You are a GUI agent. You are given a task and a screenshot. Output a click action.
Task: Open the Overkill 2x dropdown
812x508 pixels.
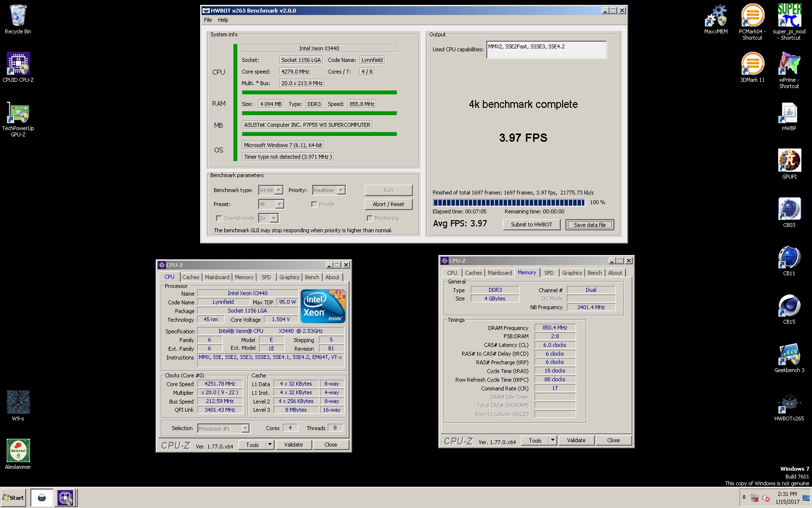tap(274, 218)
